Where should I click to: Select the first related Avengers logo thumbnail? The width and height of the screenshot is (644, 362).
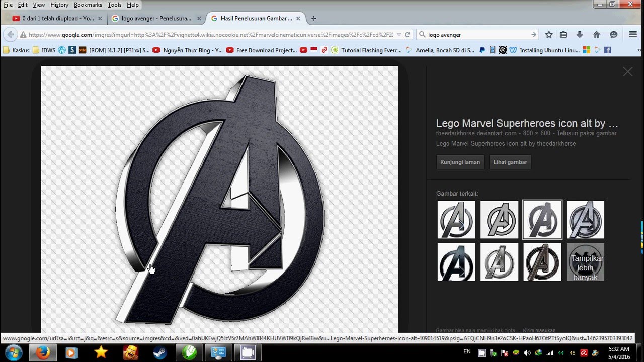[456, 220]
